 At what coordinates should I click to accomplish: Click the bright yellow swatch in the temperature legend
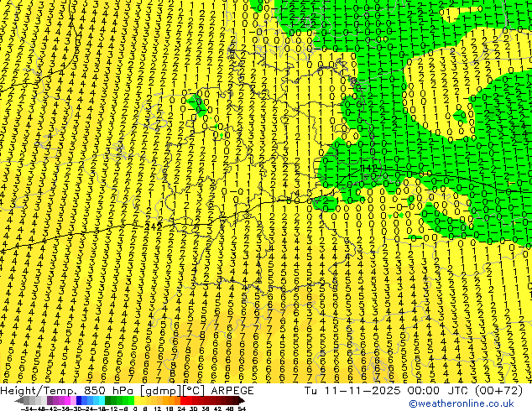coord(137,400)
